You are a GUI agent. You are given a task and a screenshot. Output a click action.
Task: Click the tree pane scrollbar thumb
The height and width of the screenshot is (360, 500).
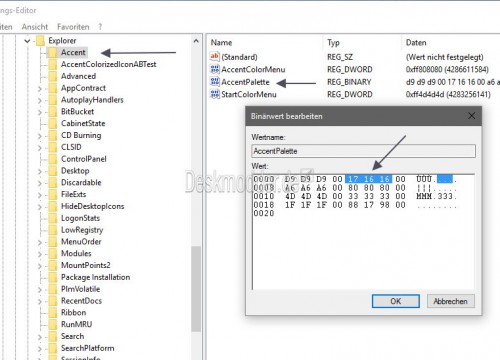coord(196,289)
